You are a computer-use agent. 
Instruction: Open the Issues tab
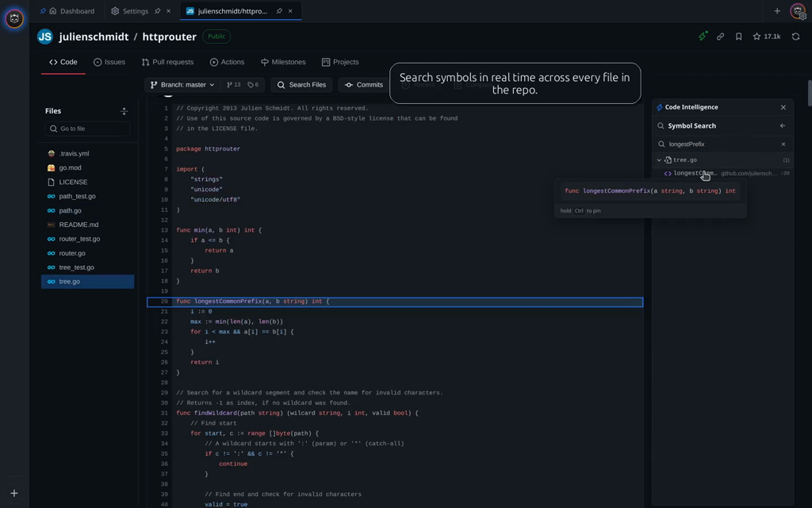tap(109, 62)
